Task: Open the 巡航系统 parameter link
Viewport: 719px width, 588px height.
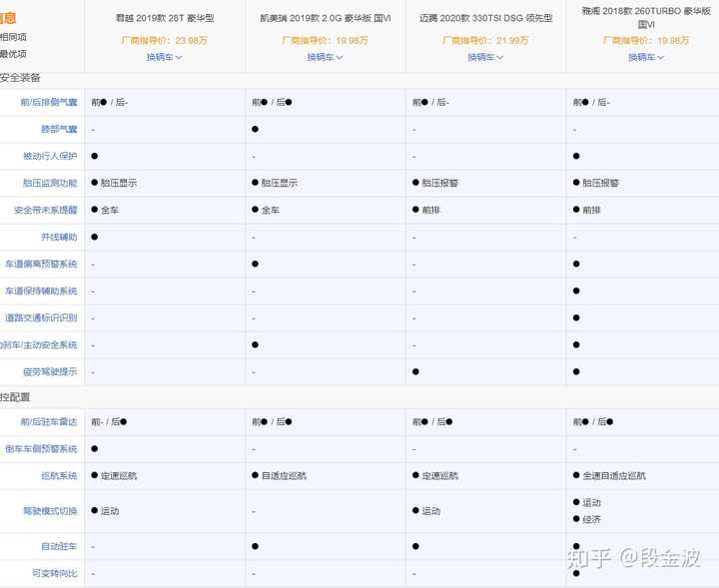Action: pyautogui.click(x=59, y=476)
